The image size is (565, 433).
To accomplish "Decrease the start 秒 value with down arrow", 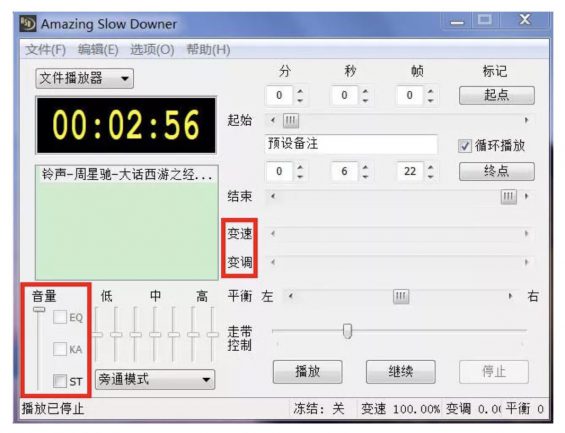I will pyautogui.click(x=365, y=101).
